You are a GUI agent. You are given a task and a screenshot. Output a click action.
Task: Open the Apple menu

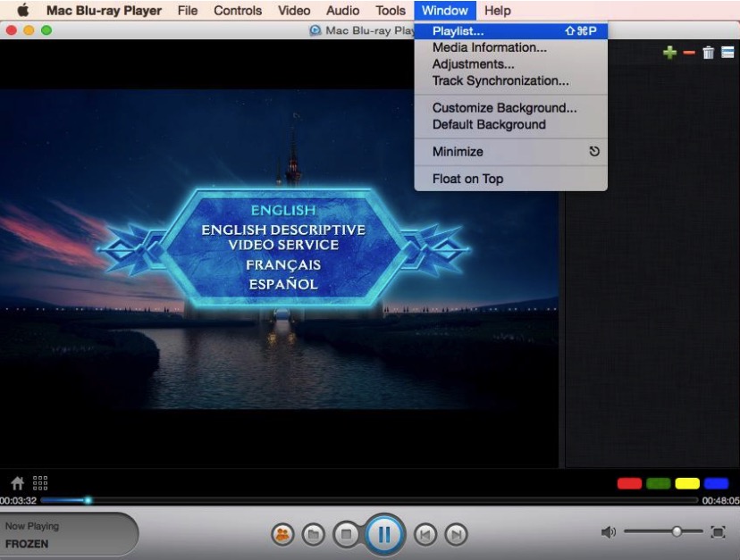pos(22,11)
